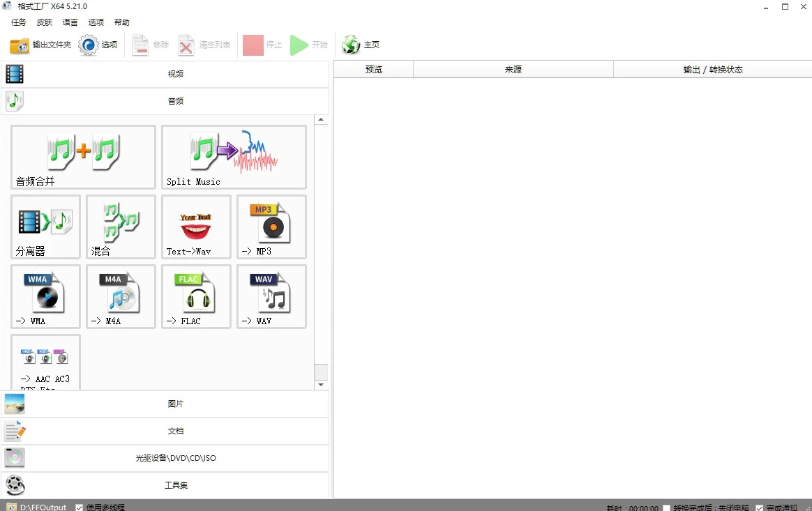812x511 pixels.
Task: Click the 来源 source column header
Action: click(x=513, y=70)
